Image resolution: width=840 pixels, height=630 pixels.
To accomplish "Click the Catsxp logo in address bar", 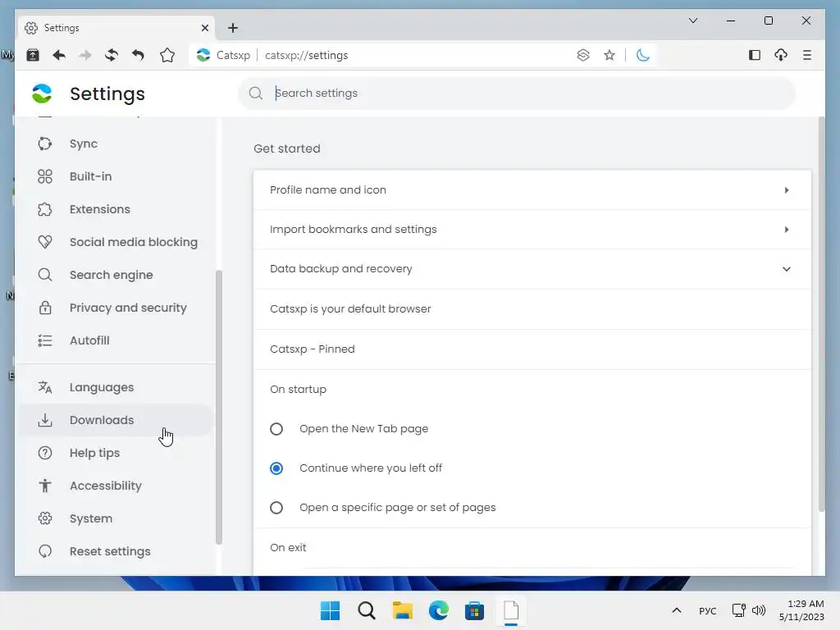I will [203, 55].
